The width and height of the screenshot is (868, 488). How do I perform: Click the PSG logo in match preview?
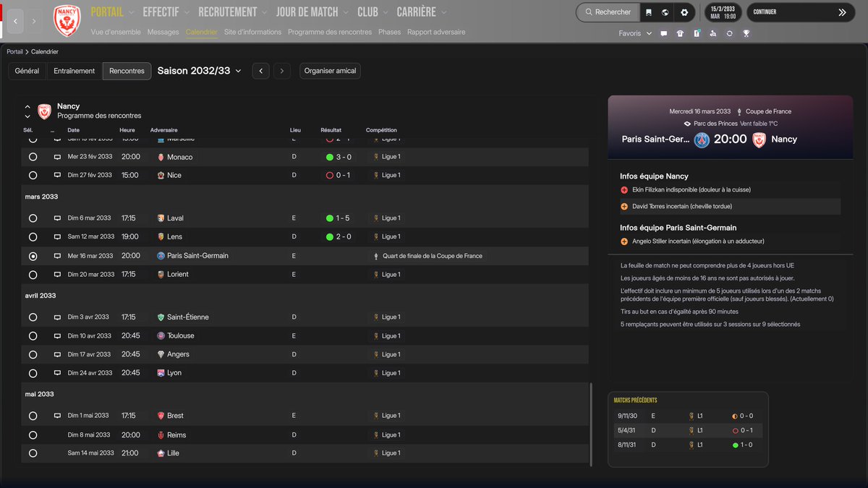[702, 140]
